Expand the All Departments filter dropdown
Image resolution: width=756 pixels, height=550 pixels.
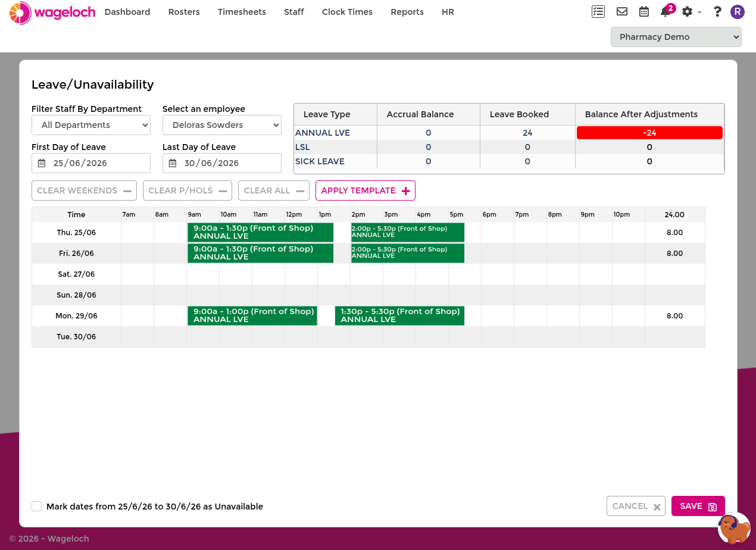[91, 125]
